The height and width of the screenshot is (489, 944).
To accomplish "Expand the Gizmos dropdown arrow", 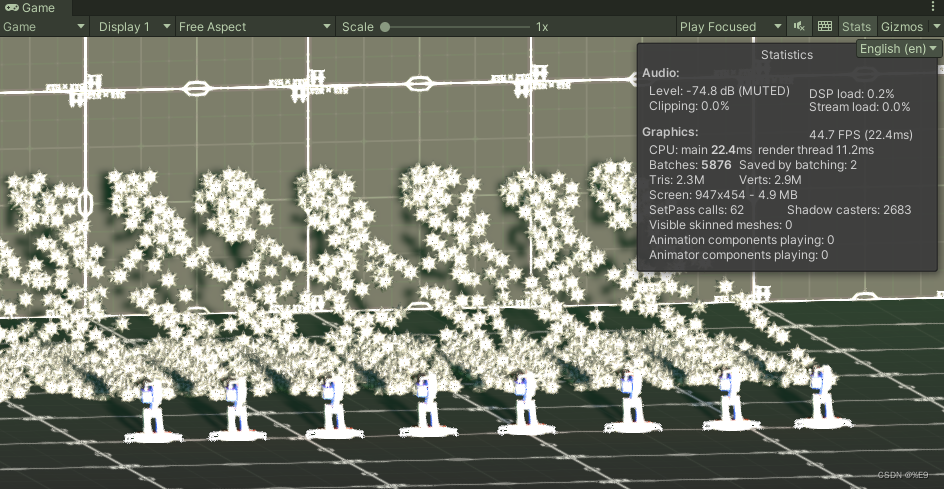I will click(x=935, y=26).
